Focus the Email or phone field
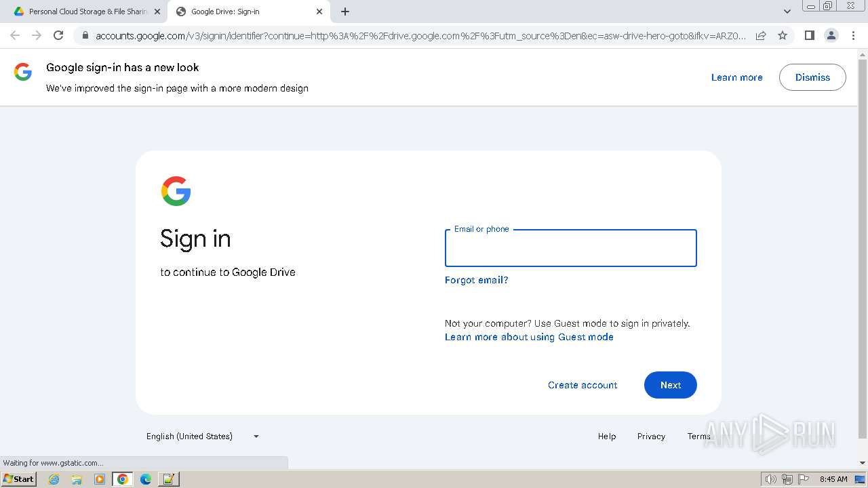 pyautogui.click(x=570, y=248)
